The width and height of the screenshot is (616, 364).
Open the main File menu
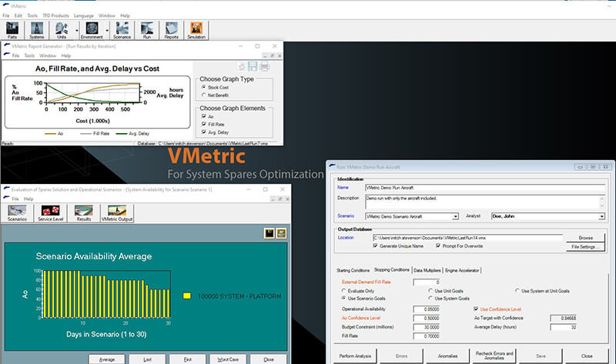tap(6, 15)
